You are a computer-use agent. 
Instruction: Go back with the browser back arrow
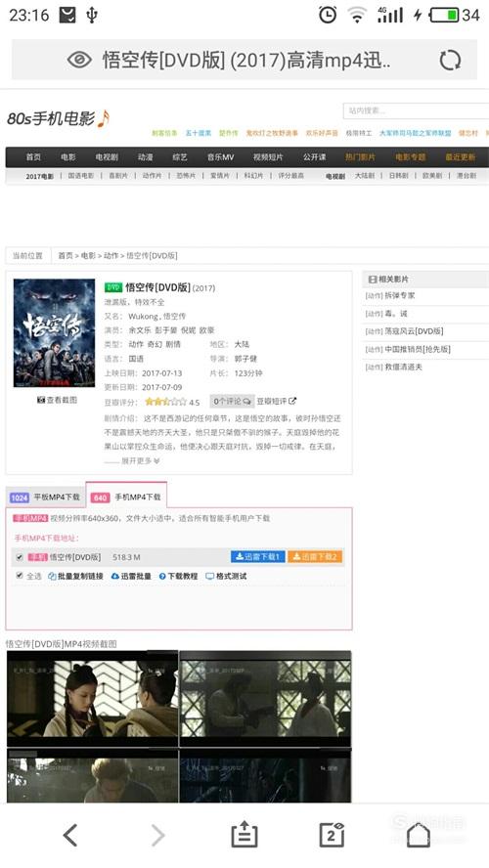tap(69, 835)
